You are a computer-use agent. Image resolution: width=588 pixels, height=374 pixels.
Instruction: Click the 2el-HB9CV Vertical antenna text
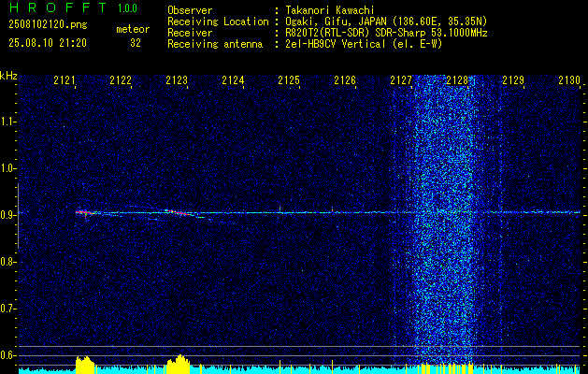tap(364, 44)
